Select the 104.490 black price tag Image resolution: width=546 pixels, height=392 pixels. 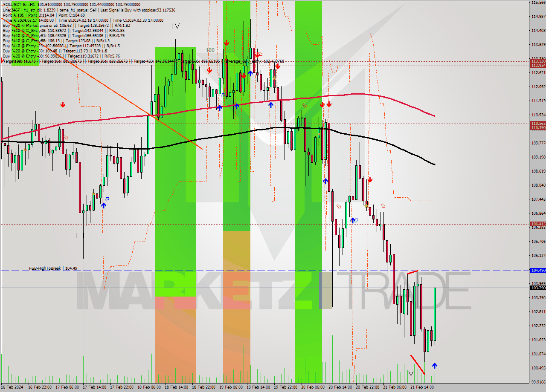tap(537, 271)
